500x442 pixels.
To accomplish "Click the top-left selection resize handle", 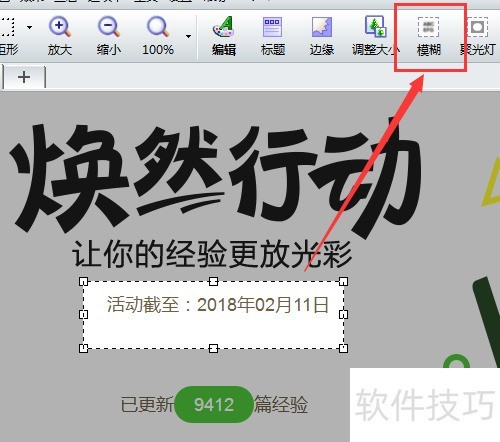I will pyautogui.click(x=83, y=282).
